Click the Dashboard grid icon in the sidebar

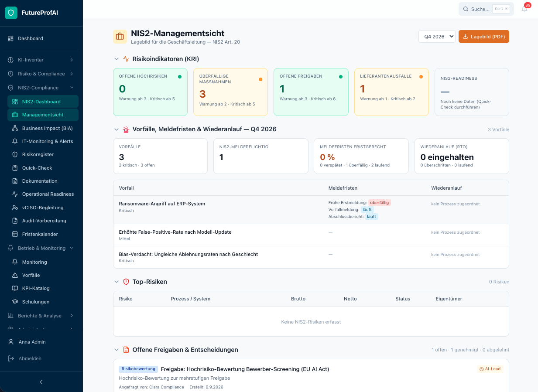[10, 38]
